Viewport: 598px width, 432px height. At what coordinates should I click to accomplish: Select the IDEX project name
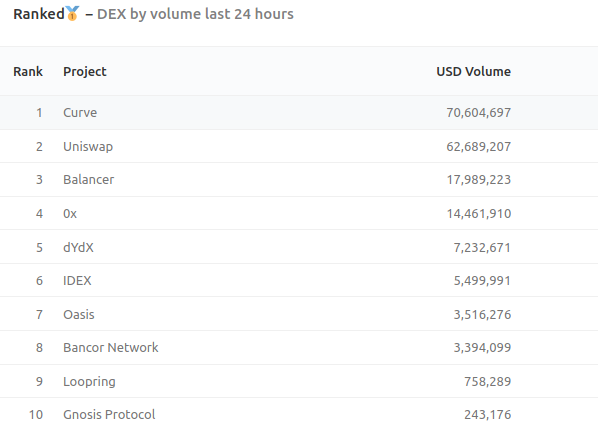point(77,281)
